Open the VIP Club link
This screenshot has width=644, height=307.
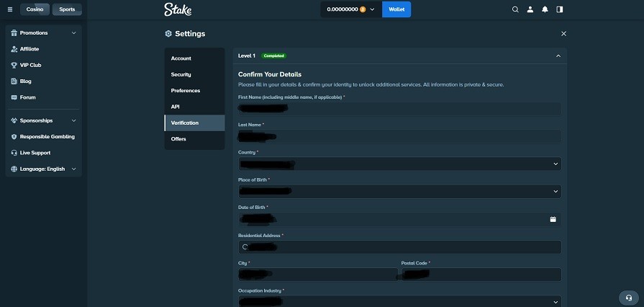[30, 65]
